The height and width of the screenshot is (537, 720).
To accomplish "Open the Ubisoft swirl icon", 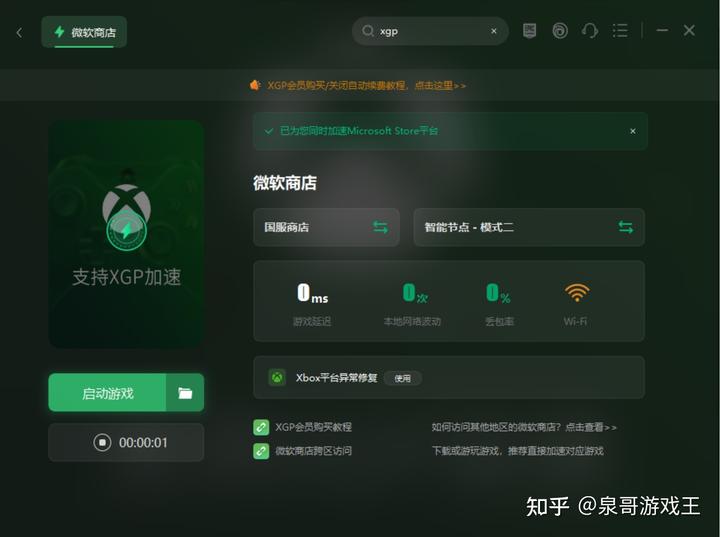I will pos(560,31).
